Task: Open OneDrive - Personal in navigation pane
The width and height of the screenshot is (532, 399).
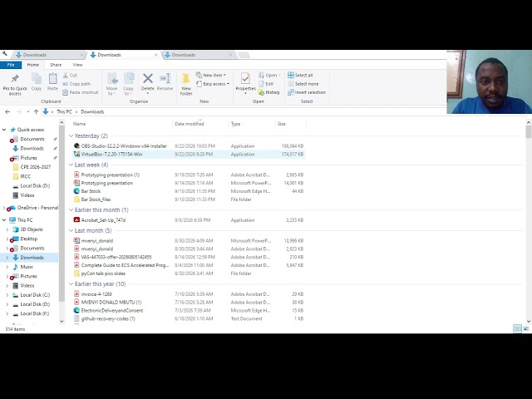Action: coord(37,208)
